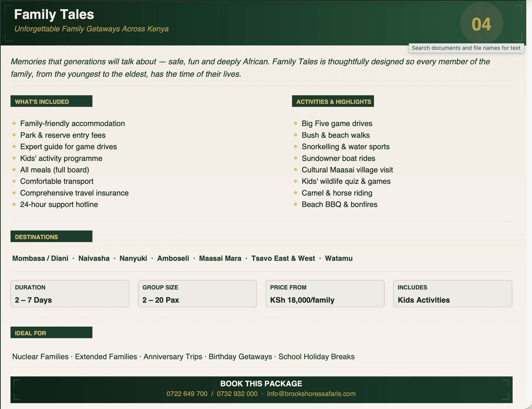Click the 'Watamu' destination
The width and height of the screenshot is (532, 409).
pos(339,258)
